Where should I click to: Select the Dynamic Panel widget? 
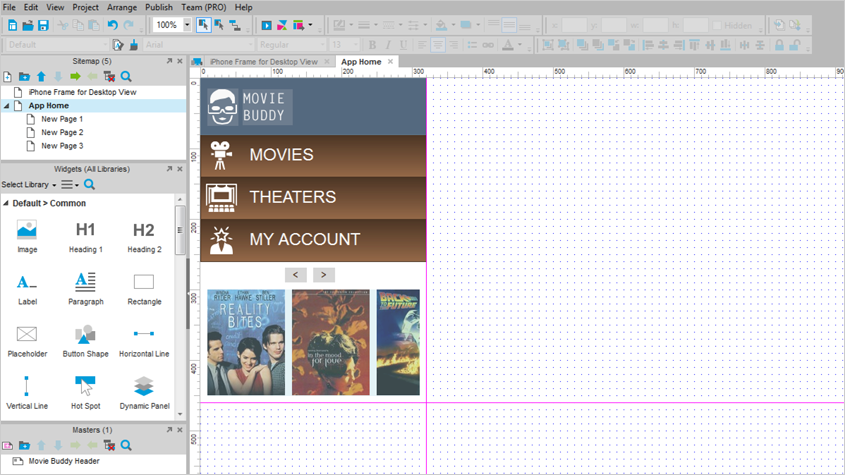143,386
